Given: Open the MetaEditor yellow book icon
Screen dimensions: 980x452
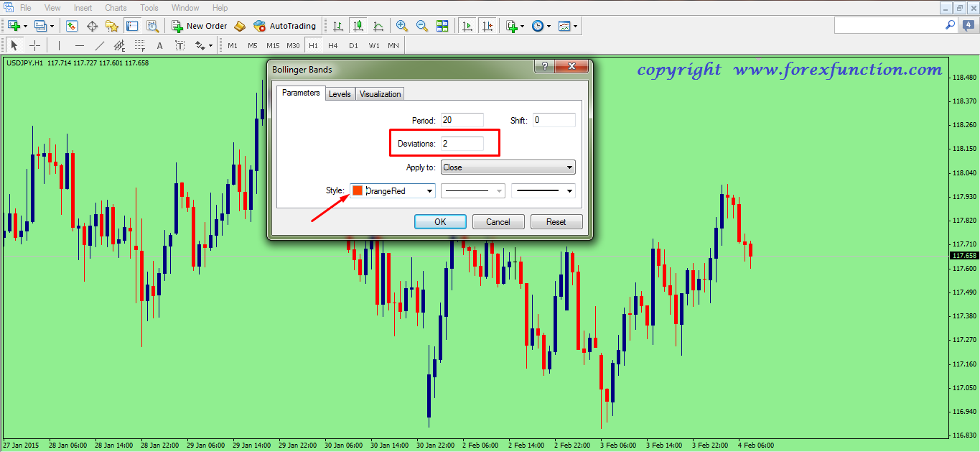Looking at the screenshot, I should (x=240, y=26).
